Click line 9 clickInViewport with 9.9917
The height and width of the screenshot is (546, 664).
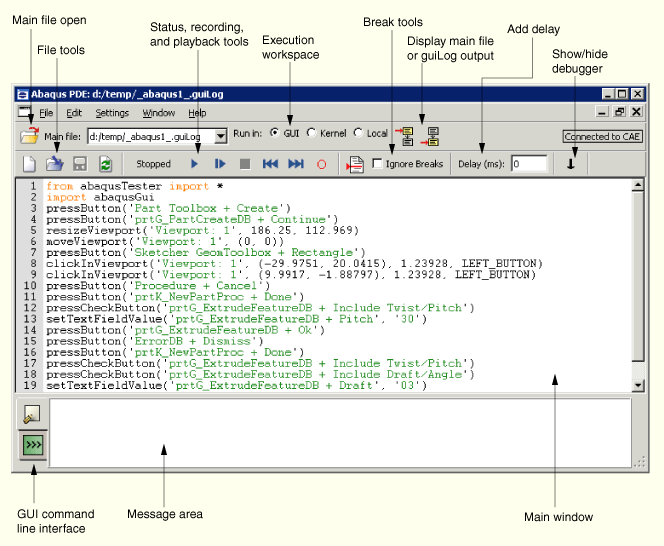291,274
